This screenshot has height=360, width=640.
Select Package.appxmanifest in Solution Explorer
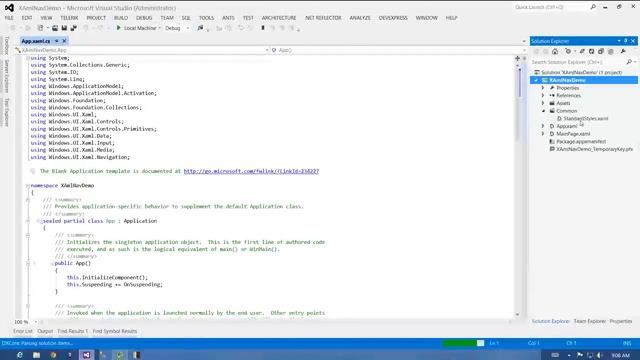pyautogui.click(x=581, y=142)
